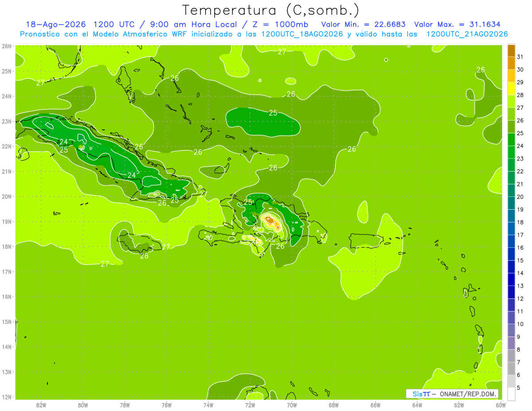Click the latitude axis label "15N"
The width and height of the screenshot is (532, 411).
(x=7, y=321)
